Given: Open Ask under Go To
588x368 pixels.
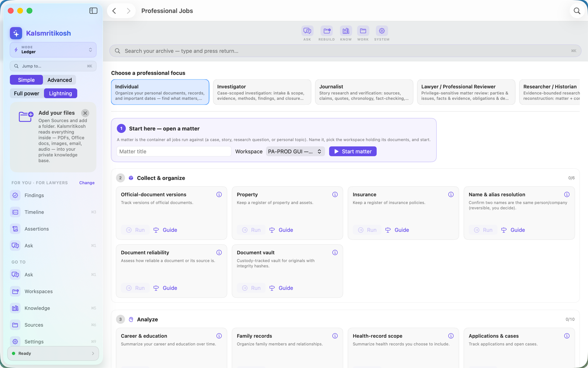Looking at the screenshot, I should [x=53, y=275].
